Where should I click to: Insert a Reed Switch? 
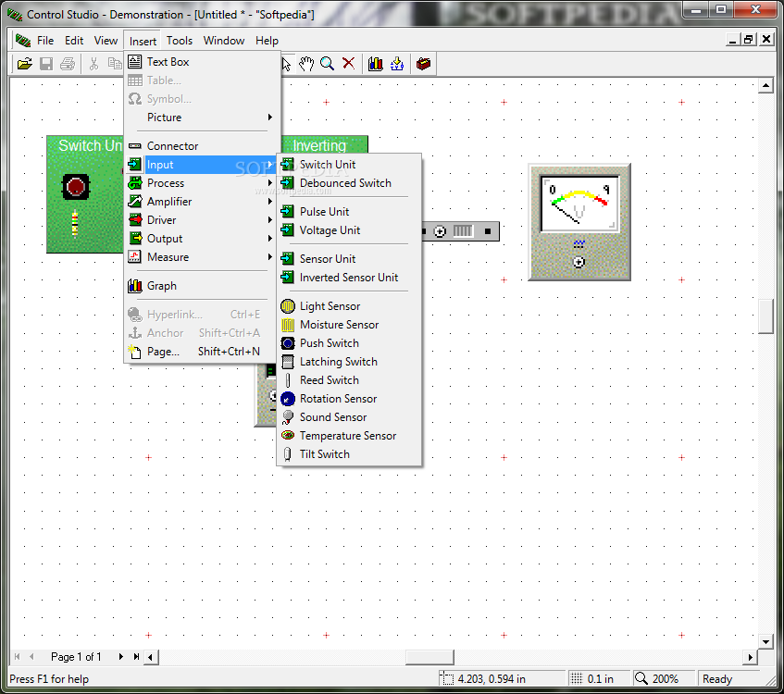point(349,380)
